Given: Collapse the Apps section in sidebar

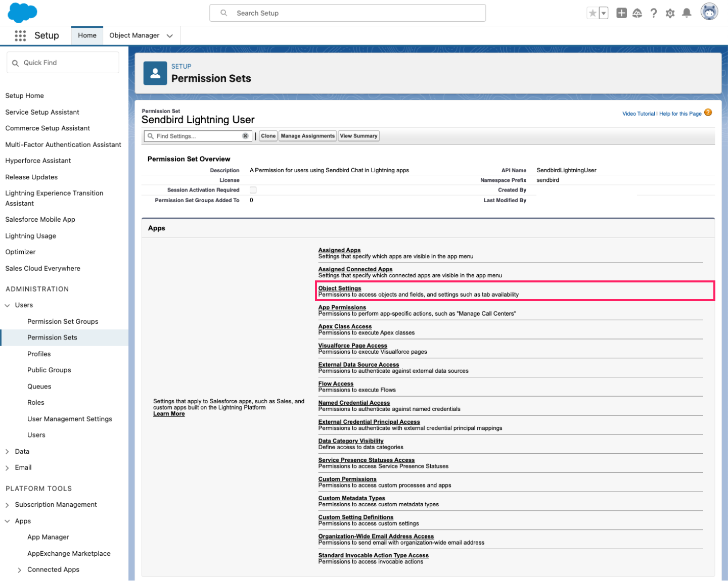Looking at the screenshot, I should pos(8,521).
